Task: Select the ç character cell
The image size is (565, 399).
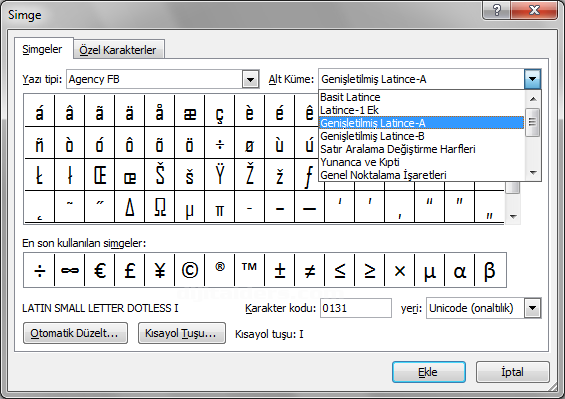Action: point(219,111)
